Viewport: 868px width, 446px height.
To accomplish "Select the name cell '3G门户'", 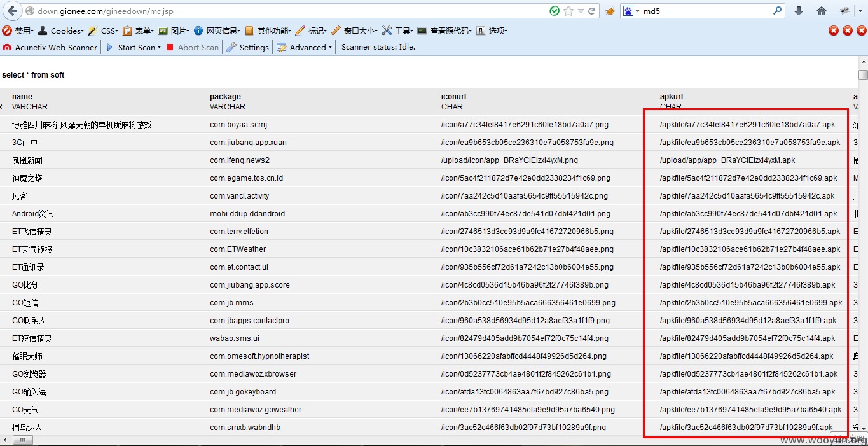I will click(25, 143).
